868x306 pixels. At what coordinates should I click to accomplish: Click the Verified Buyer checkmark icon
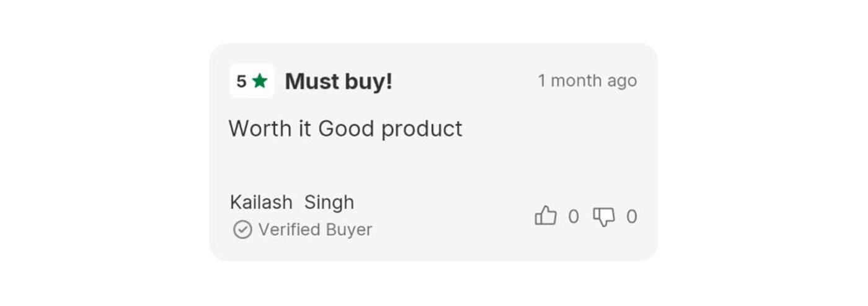[x=242, y=230]
